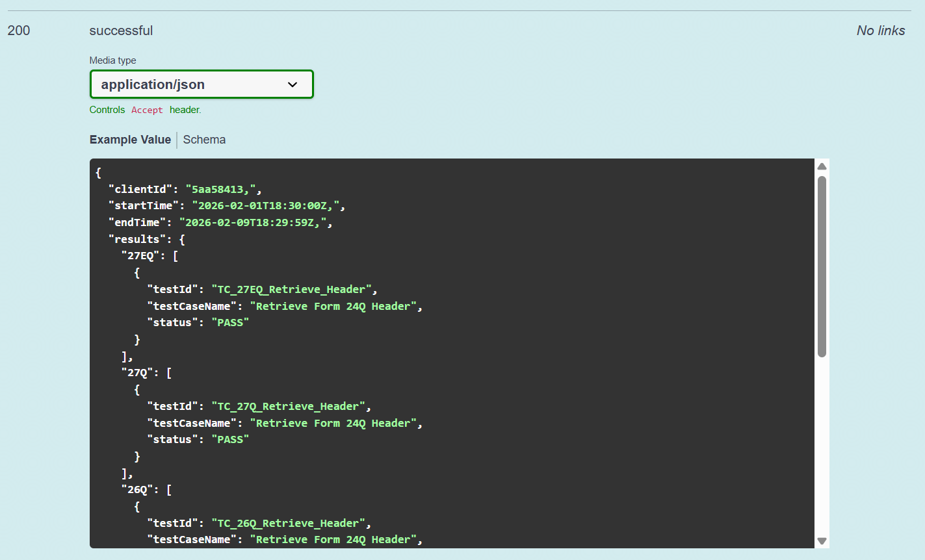Click the startTime value in JSON
Viewport: 925px width, 560px height.
(x=268, y=206)
